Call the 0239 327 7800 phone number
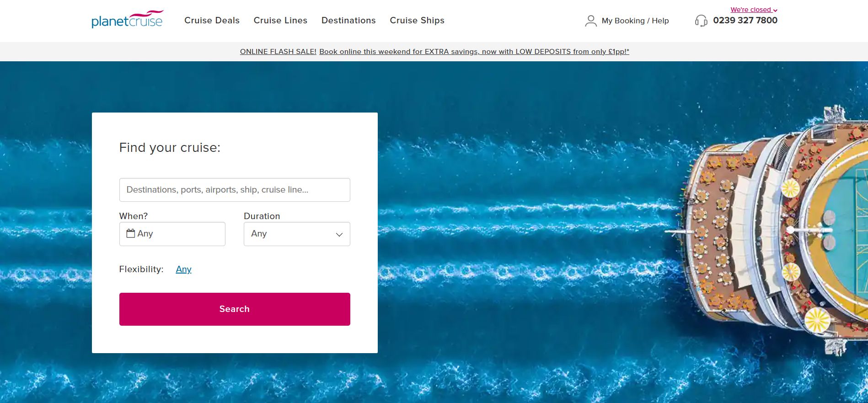The width and height of the screenshot is (868, 403). point(745,21)
